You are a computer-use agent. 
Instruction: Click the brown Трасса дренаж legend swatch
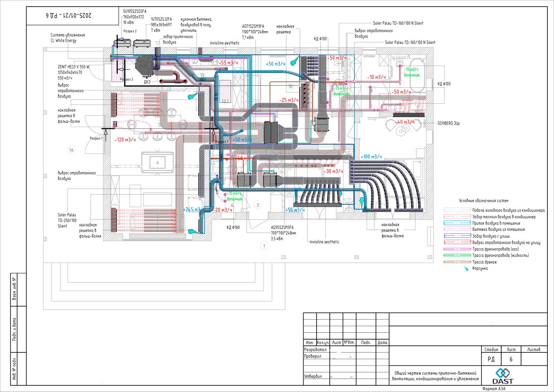click(457, 262)
